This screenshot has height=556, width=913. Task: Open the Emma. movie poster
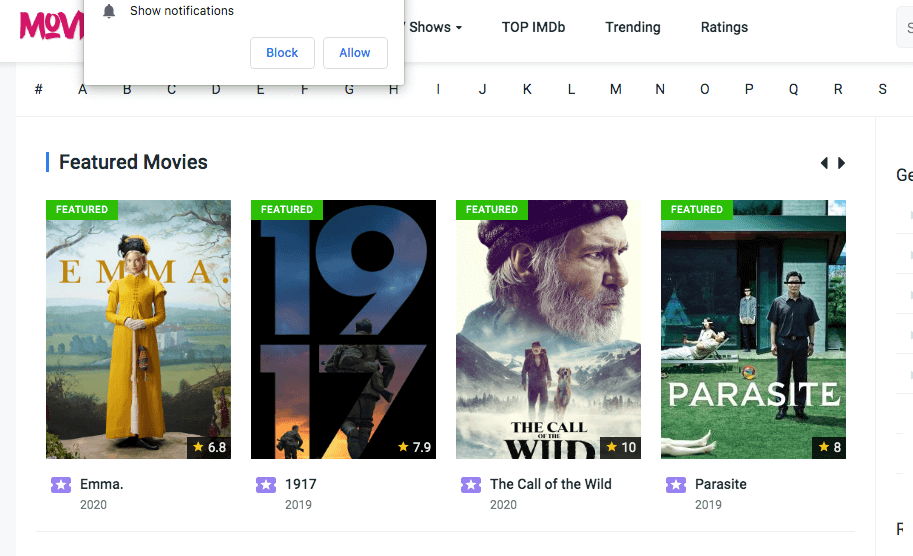139,330
